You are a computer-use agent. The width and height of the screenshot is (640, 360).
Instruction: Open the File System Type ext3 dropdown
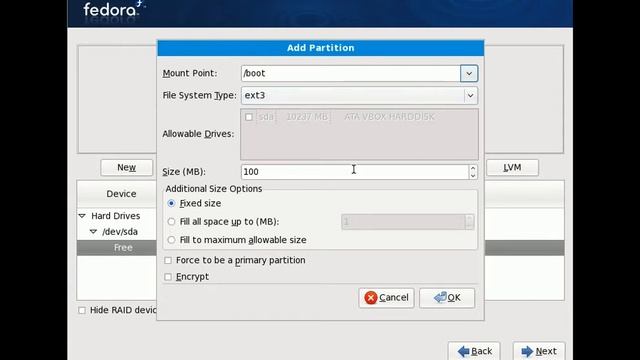(360, 96)
